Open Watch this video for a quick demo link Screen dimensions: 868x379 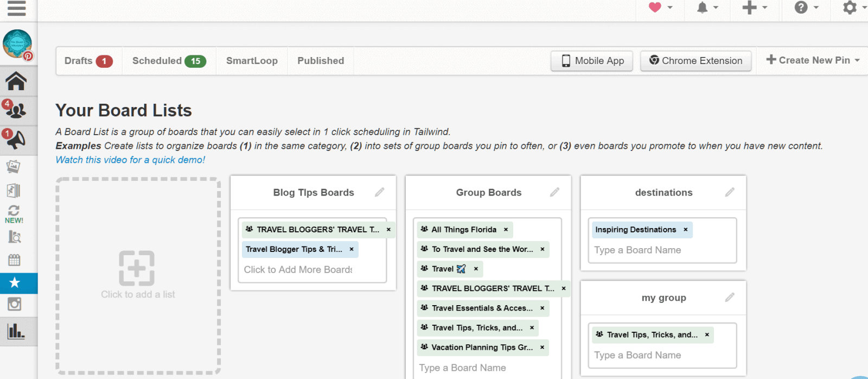[x=130, y=160]
